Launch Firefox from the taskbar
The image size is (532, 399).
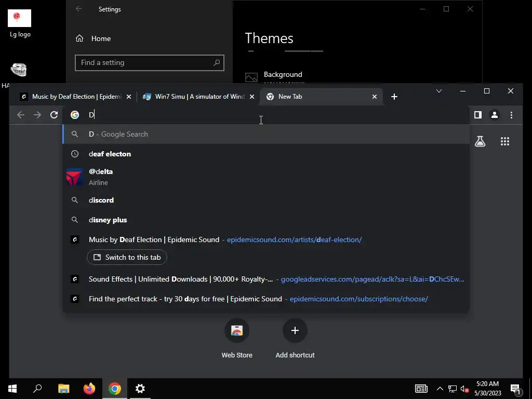click(x=89, y=389)
